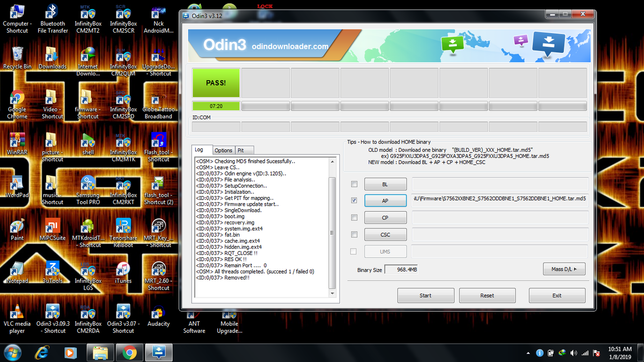Click the AP file browse button
The height and width of the screenshot is (362, 644).
[385, 201]
